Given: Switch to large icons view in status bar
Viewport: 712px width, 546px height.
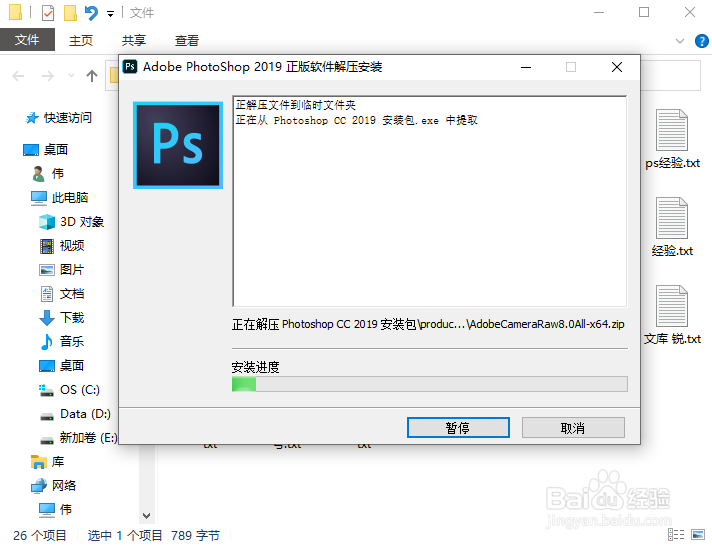Looking at the screenshot, I should click(698, 535).
